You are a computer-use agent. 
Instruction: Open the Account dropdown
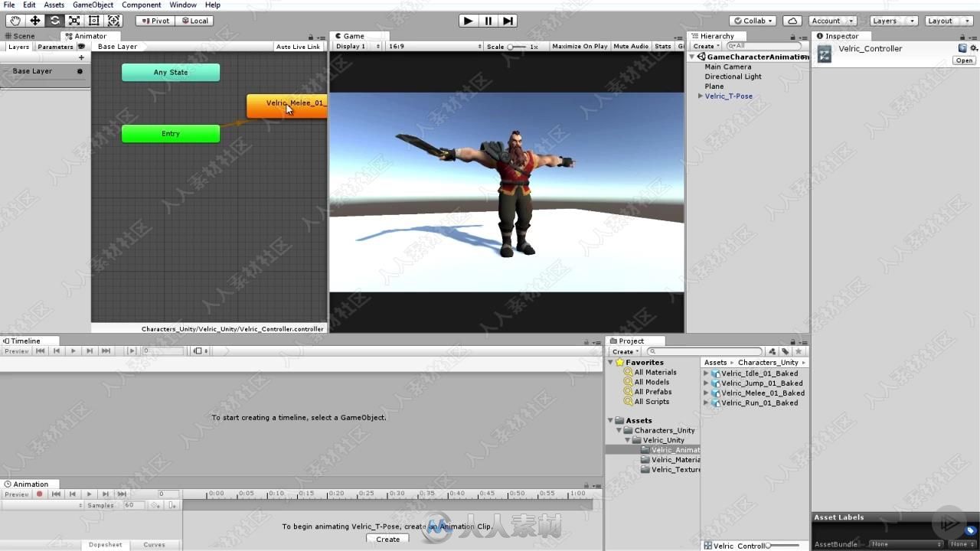tap(831, 21)
